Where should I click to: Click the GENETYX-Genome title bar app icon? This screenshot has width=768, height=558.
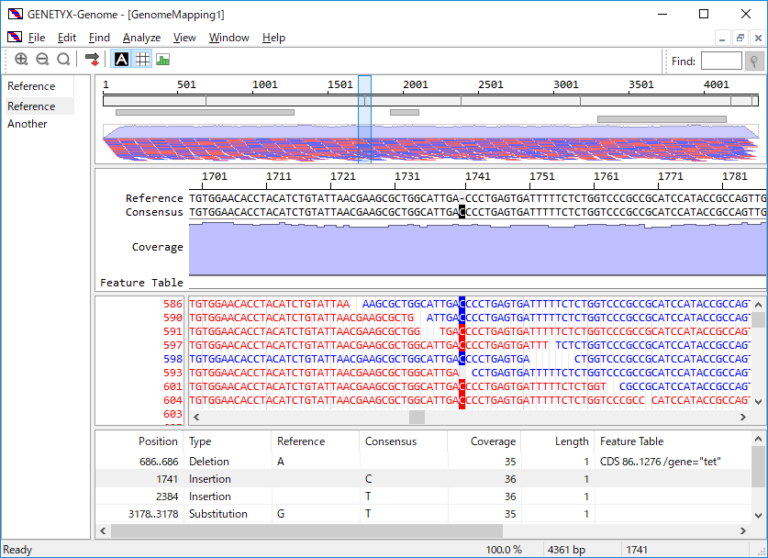click(15, 14)
